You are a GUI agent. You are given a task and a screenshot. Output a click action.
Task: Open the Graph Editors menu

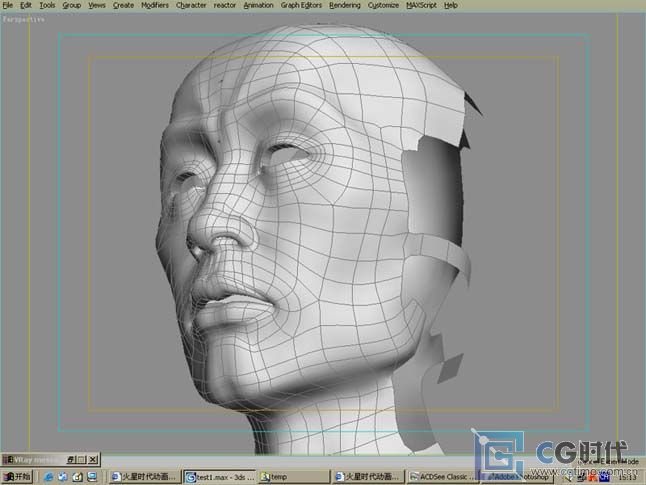302,5
